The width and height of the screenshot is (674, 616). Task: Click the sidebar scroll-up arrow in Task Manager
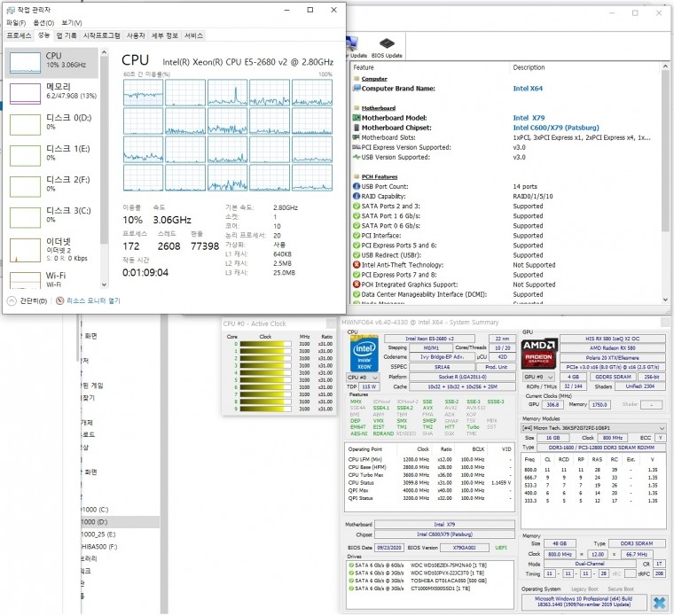[104, 52]
